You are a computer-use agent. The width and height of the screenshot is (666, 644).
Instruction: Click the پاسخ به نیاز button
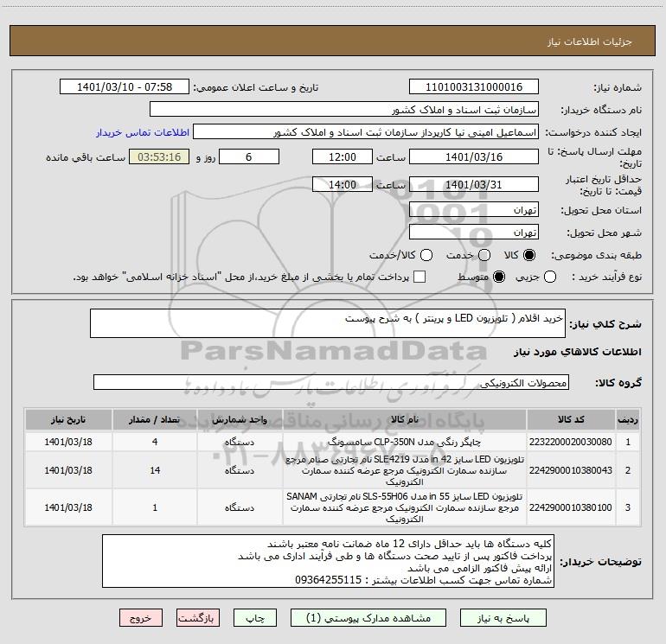503,618
